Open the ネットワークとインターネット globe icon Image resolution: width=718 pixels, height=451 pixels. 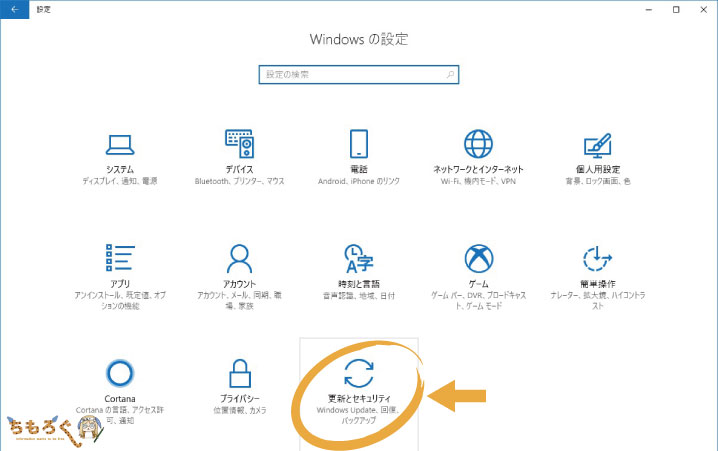(478, 144)
